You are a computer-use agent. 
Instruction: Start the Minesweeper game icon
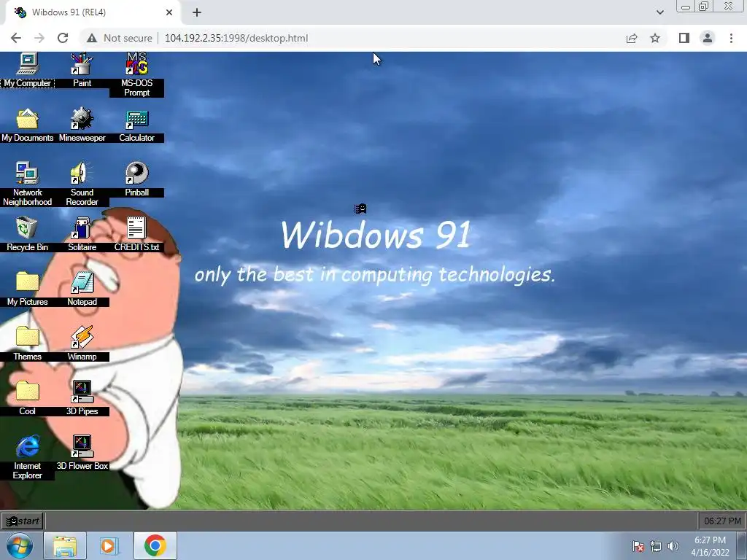pos(82,125)
